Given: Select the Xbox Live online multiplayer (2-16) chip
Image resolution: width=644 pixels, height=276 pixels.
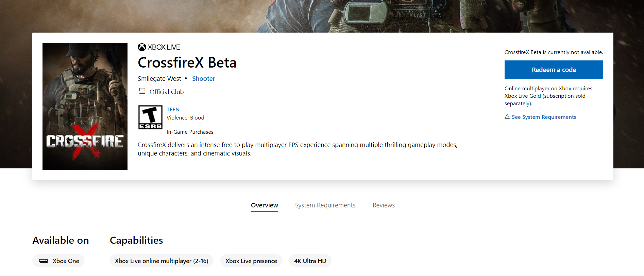Looking at the screenshot, I should [x=162, y=261].
